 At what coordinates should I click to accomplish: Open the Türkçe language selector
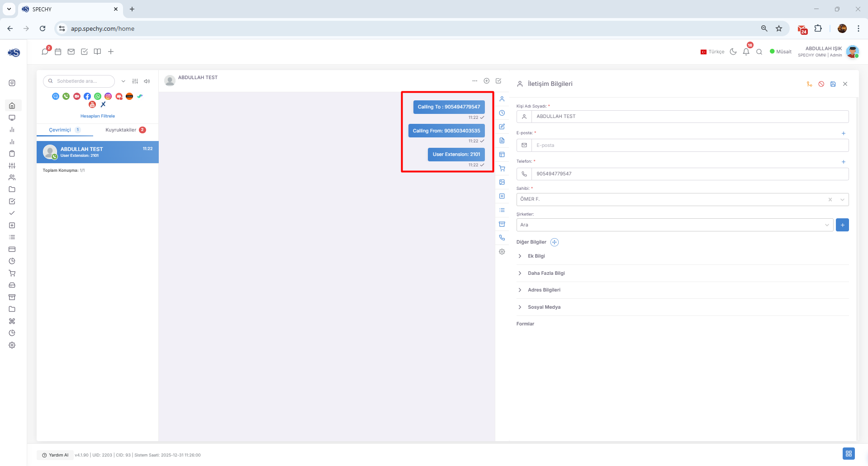tap(712, 52)
